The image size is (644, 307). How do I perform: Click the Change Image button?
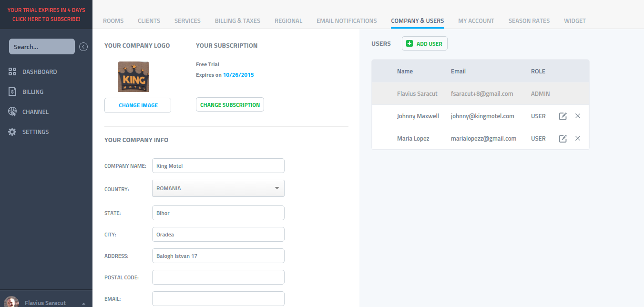138,105
